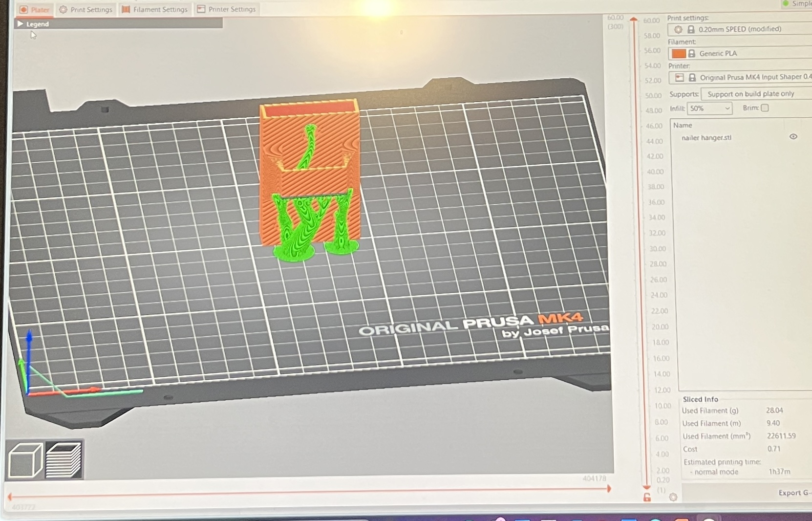Click the lock icon at the slider's bottom

647,497
